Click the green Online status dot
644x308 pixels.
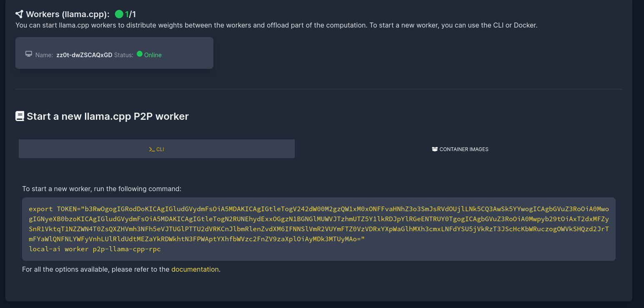[x=140, y=54]
